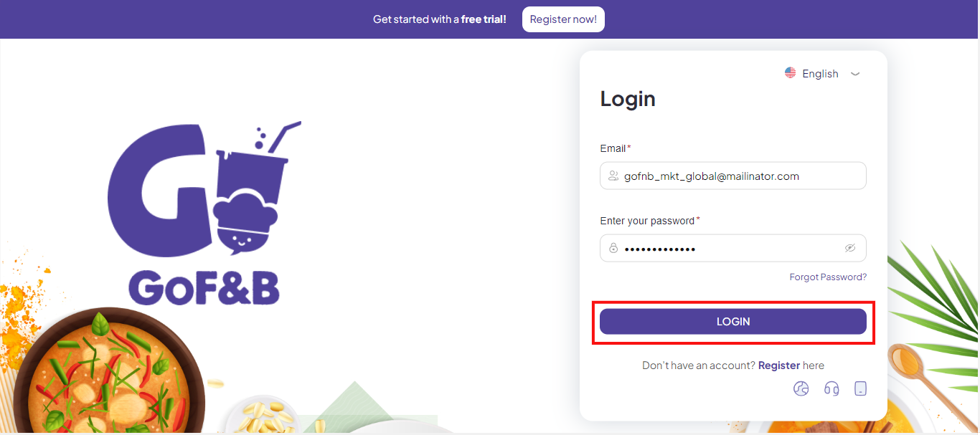The width and height of the screenshot is (980, 435).
Task: Click the Register now! button
Action: [563, 19]
